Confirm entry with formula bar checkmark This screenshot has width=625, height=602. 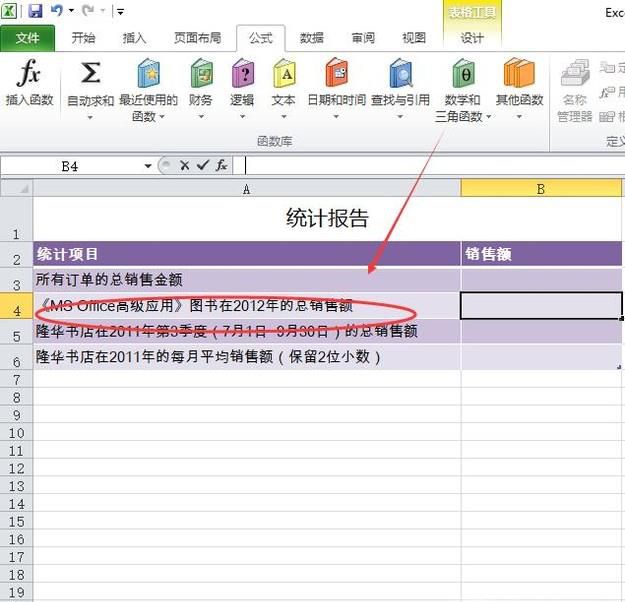[203, 165]
